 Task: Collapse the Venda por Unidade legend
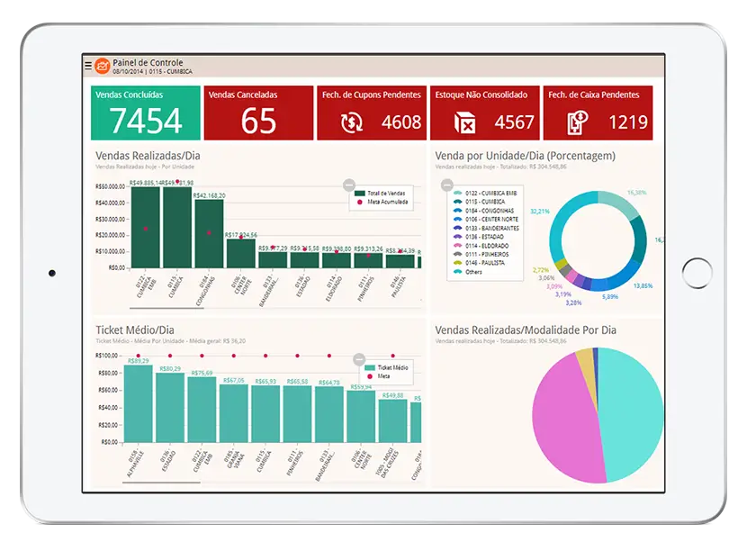pos(446,185)
